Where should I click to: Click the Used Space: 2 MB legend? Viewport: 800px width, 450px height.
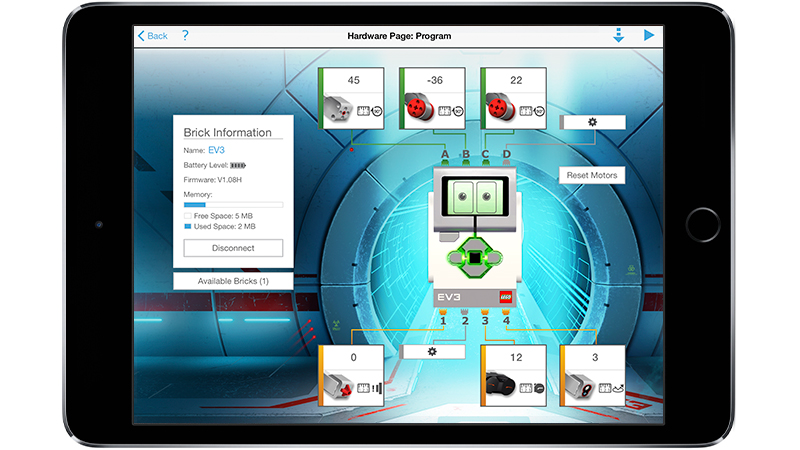pos(220,227)
